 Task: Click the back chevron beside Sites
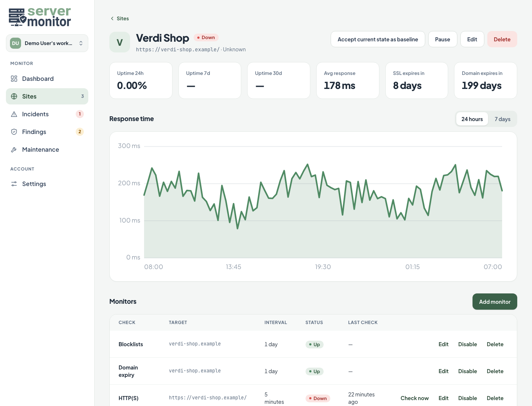click(x=112, y=18)
